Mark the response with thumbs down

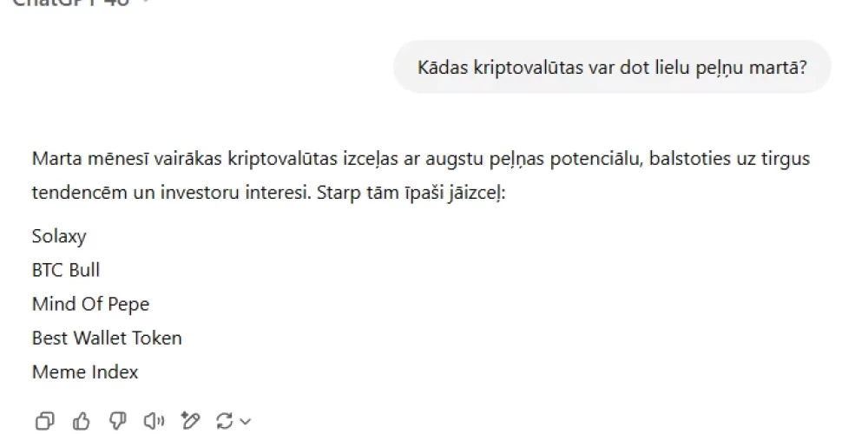[118, 421]
